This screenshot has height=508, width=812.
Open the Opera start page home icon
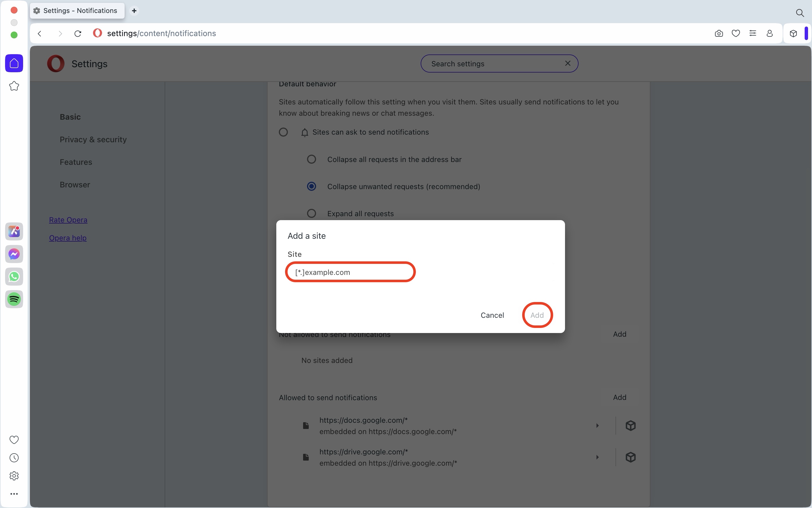(14, 63)
